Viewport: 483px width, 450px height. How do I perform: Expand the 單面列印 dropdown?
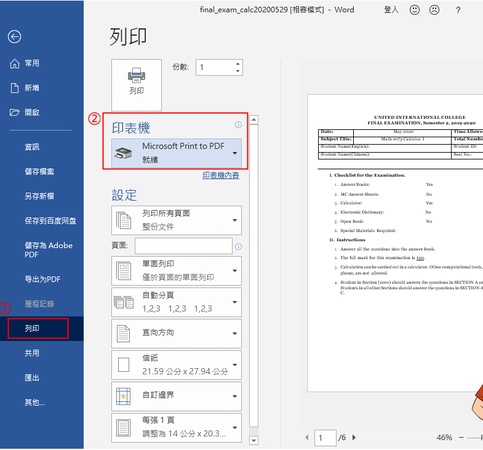(176, 271)
